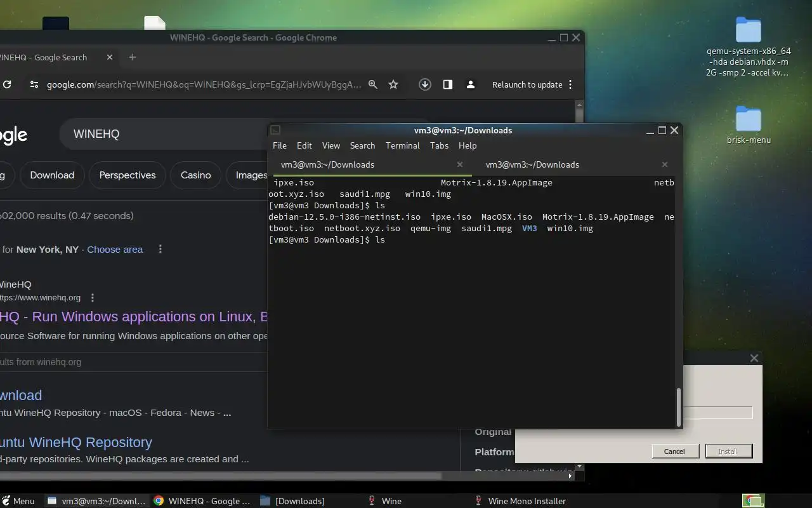812x508 pixels.
Task: Click the Choose area link
Action: pyautogui.click(x=115, y=249)
